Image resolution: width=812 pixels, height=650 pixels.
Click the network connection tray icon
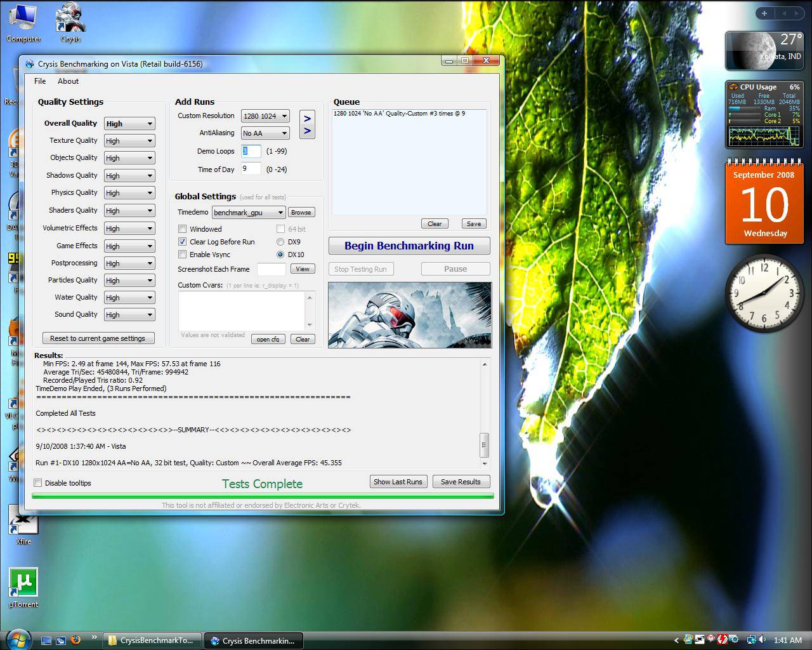pos(752,640)
